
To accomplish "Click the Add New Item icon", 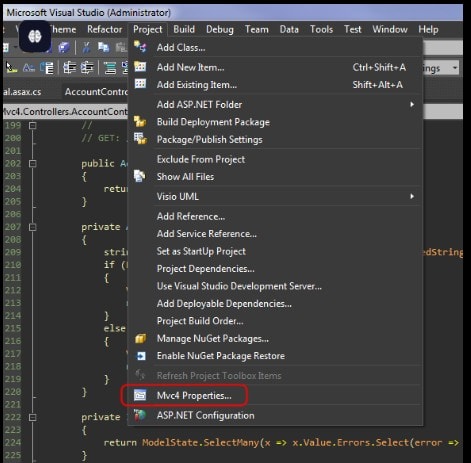I will coord(140,66).
